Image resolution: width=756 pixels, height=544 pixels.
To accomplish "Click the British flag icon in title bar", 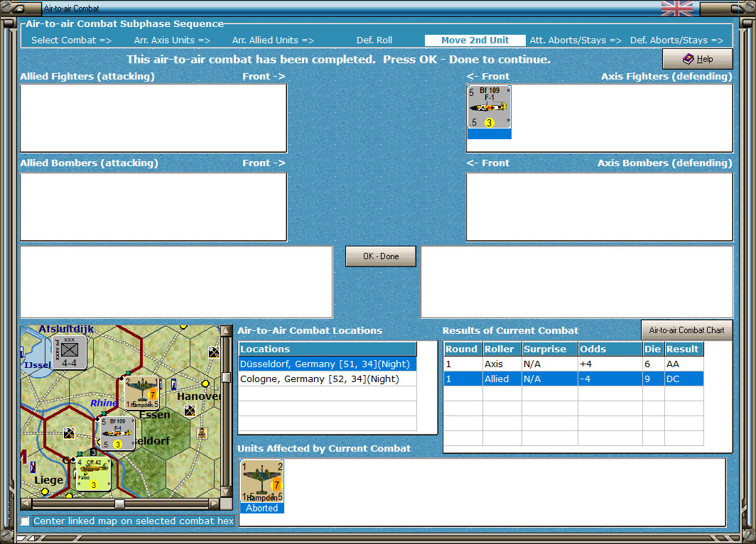I will pyautogui.click(x=676, y=9).
